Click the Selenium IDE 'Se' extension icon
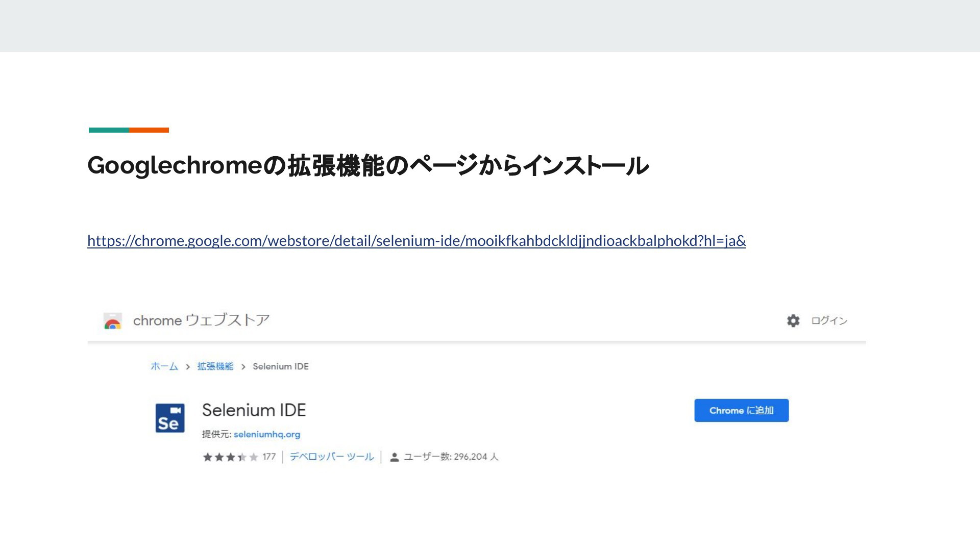The width and height of the screenshot is (980, 551). click(170, 418)
